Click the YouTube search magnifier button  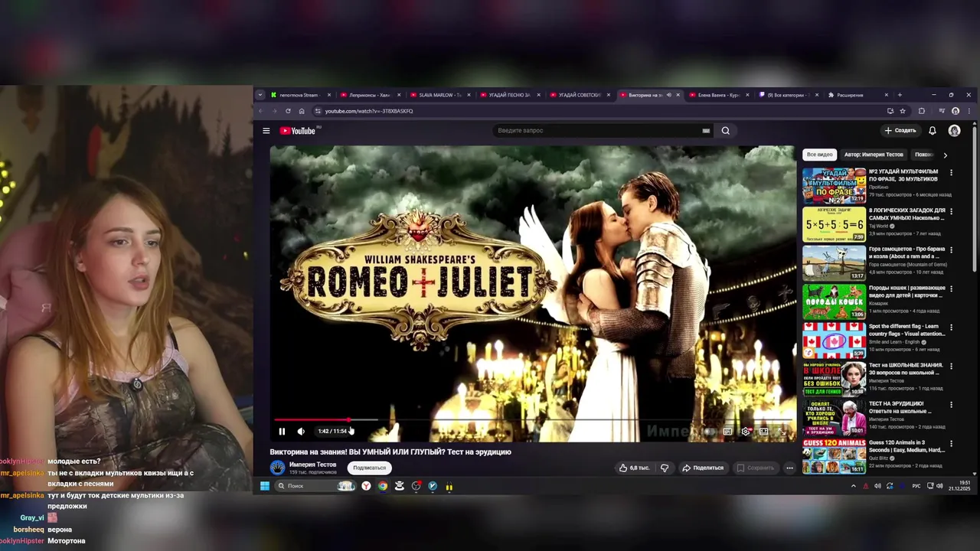pos(726,131)
